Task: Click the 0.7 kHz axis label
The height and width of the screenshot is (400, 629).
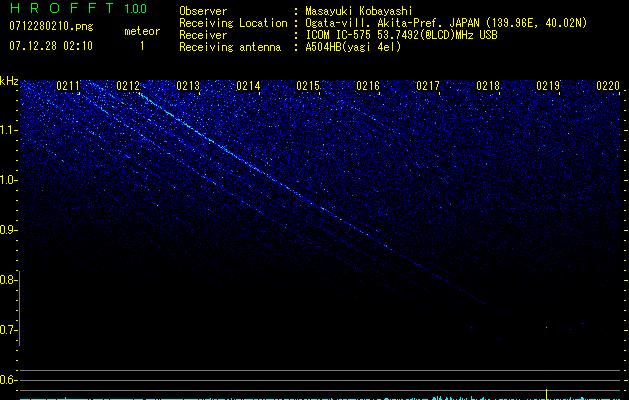Action: [x=8, y=330]
